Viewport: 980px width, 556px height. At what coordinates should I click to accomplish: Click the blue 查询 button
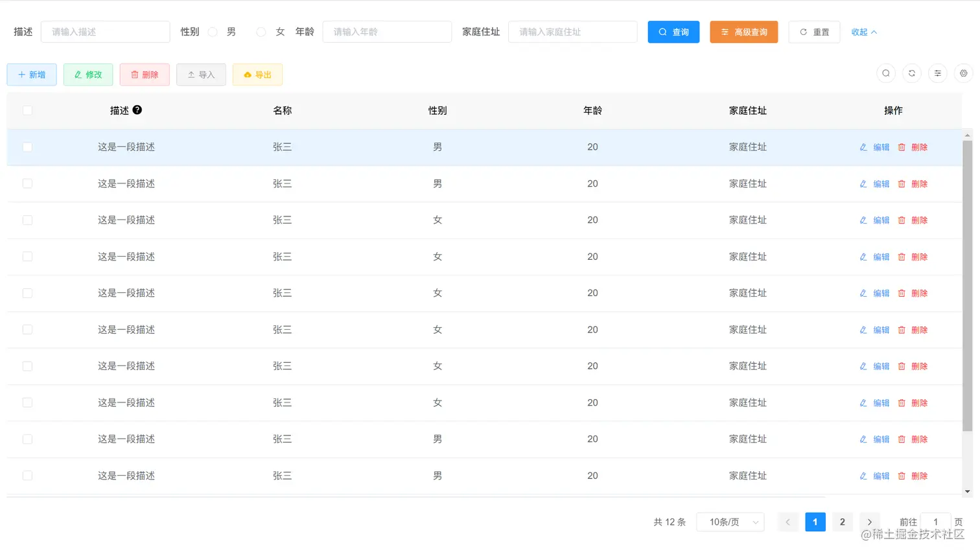pyautogui.click(x=673, y=32)
